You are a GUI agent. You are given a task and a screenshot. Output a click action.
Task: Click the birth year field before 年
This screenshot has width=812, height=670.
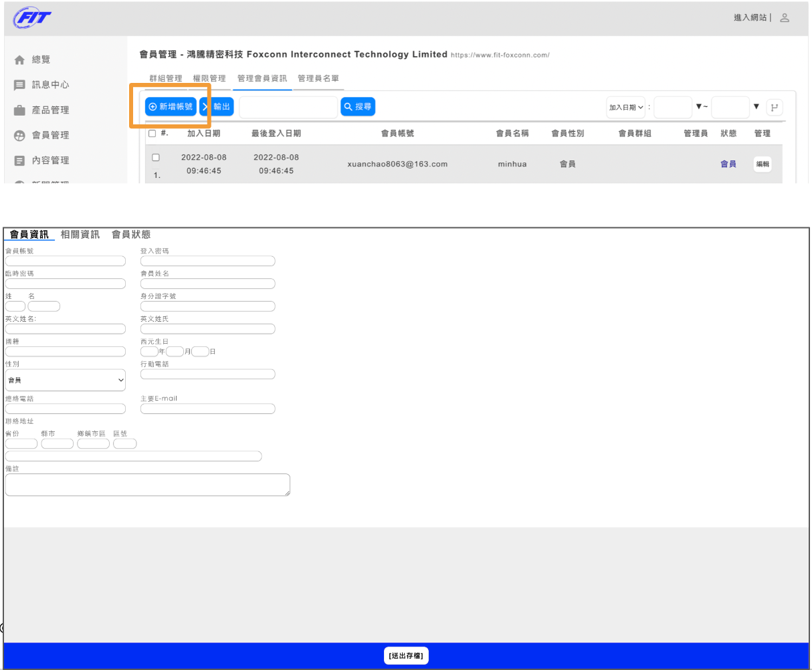(149, 352)
